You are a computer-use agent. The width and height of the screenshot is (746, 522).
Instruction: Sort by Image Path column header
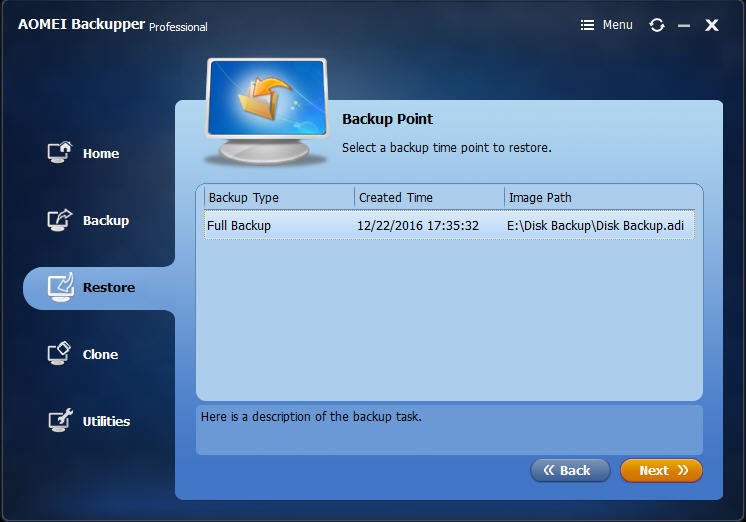coord(599,197)
